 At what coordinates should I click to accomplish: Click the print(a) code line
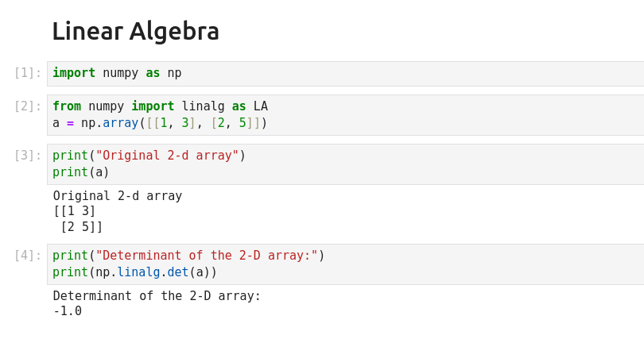pyautogui.click(x=81, y=172)
